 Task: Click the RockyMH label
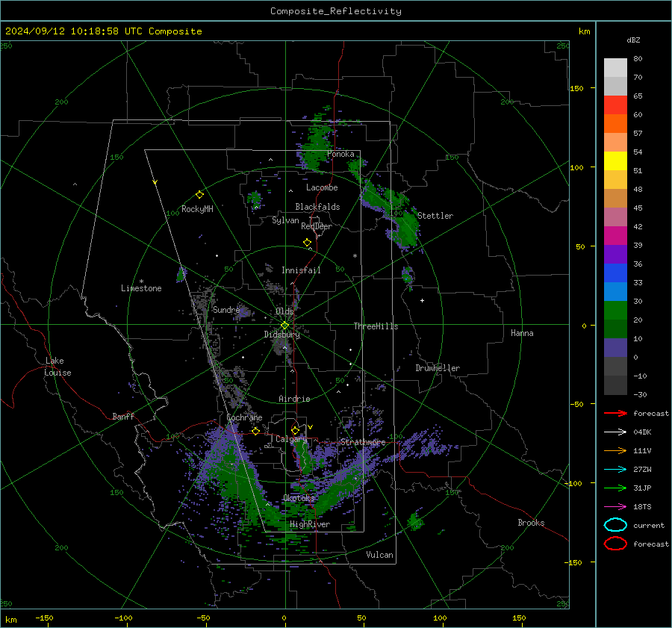click(x=197, y=209)
